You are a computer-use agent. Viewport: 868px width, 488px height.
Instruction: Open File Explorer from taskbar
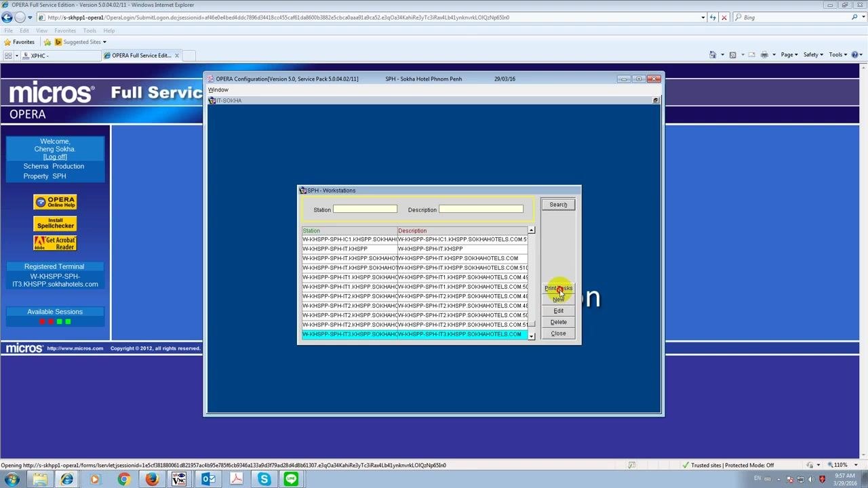[39, 480]
